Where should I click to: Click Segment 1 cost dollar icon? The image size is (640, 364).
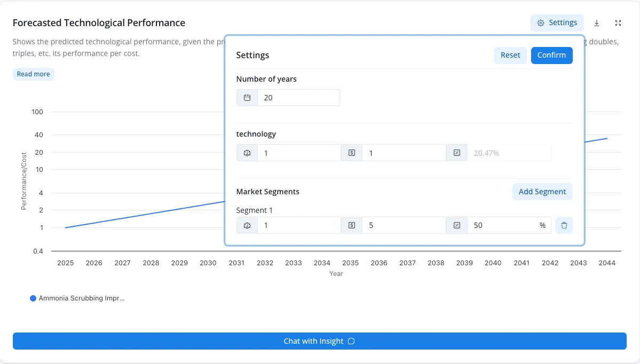click(x=351, y=225)
